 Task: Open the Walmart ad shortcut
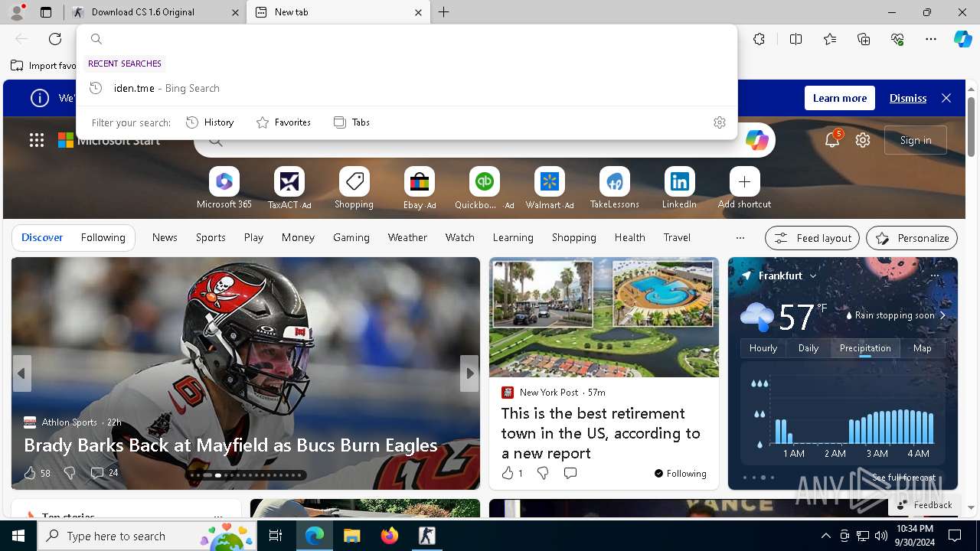coord(549,182)
